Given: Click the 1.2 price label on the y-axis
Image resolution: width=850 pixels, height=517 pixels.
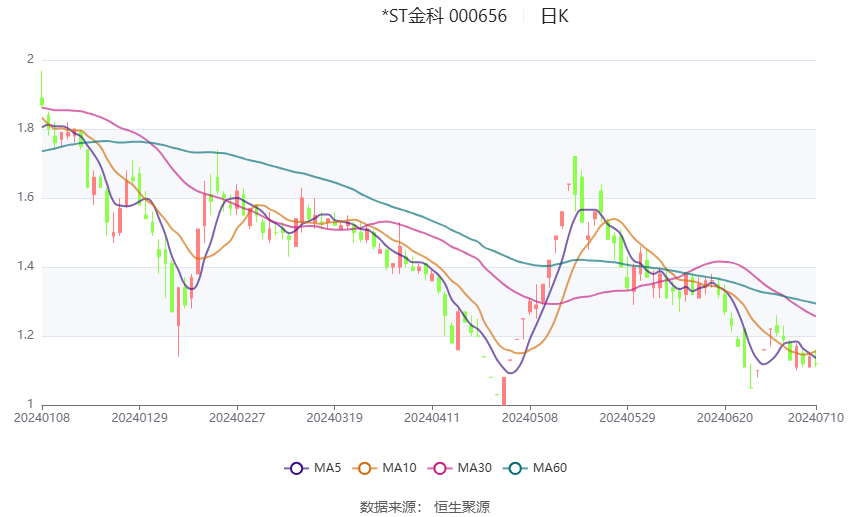Looking at the screenshot, I should 30,335.
